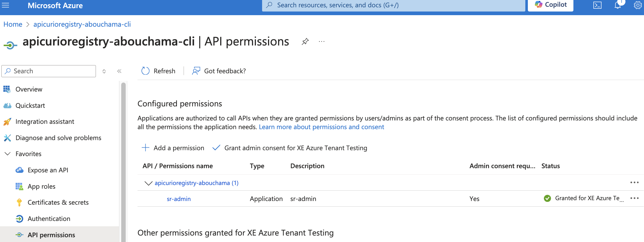Click the Microsoft Azure logo text

tap(55, 5)
